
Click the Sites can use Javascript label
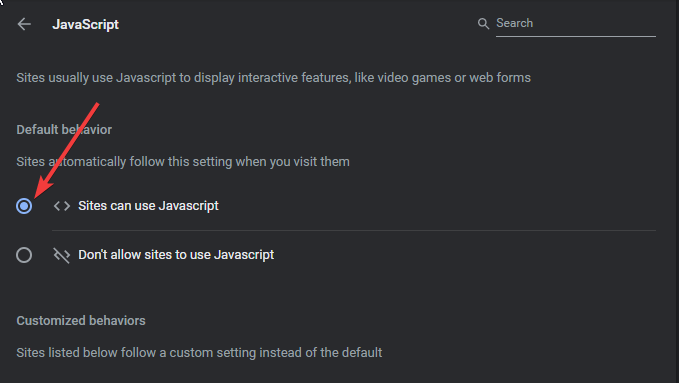(148, 206)
